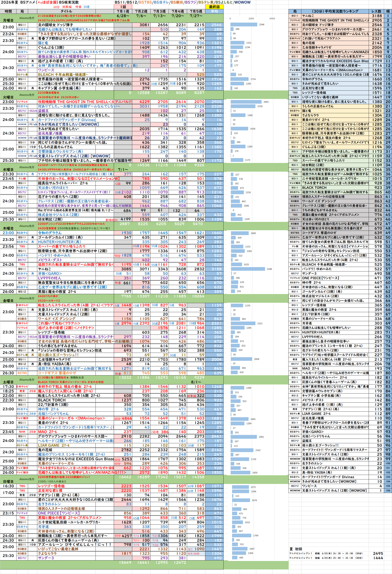Select BLEACH 千年血戦篇 in Monday 24:30 schedule
This screenshot has height=574, width=392.
(63, 75)
